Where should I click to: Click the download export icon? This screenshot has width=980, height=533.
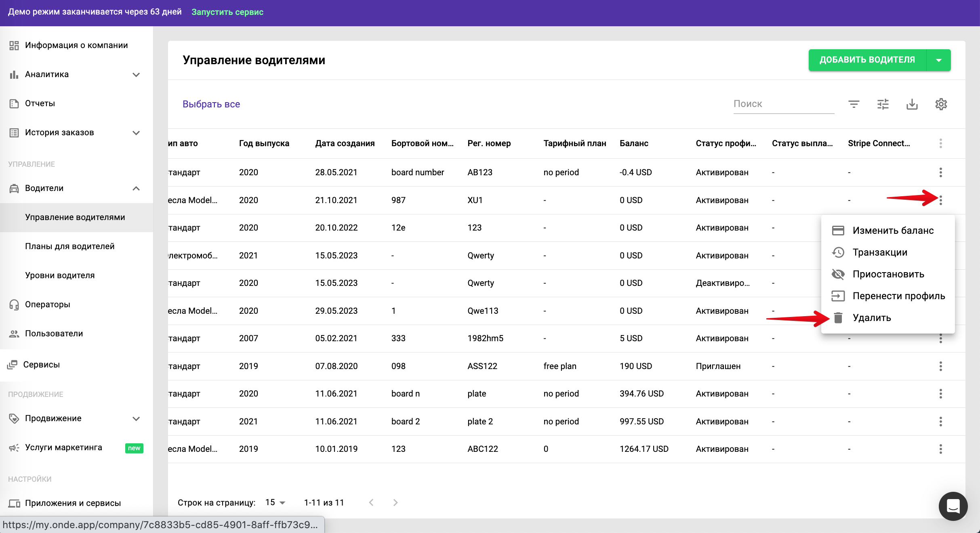tap(912, 104)
